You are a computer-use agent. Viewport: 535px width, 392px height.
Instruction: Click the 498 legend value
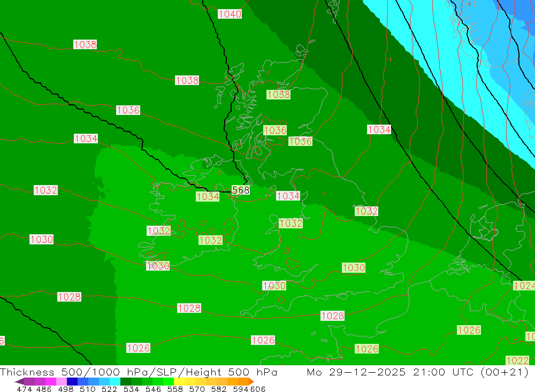(x=65, y=389)
